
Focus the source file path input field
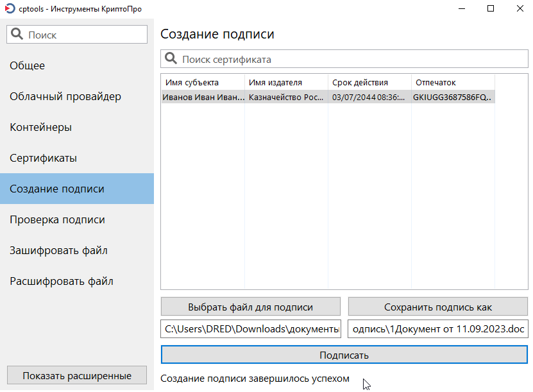coord(250,329)
